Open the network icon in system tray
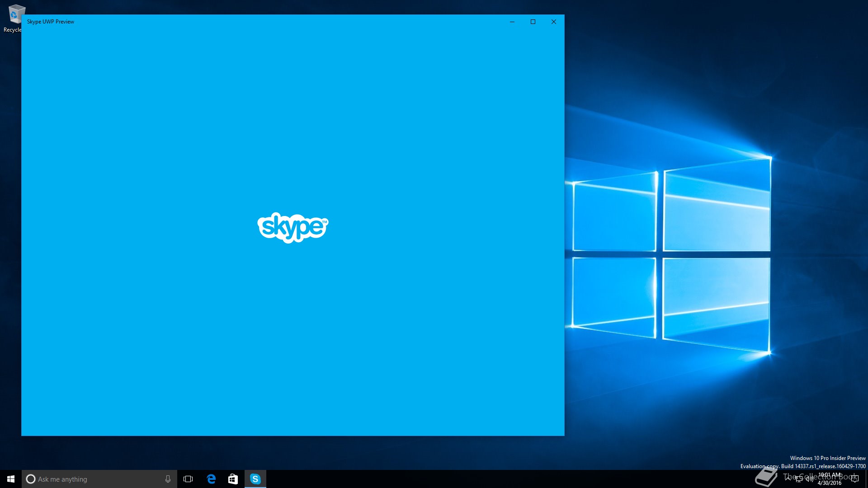Image resolution: width=868 pixels, height=488 pixels. [x=799, y=479]
